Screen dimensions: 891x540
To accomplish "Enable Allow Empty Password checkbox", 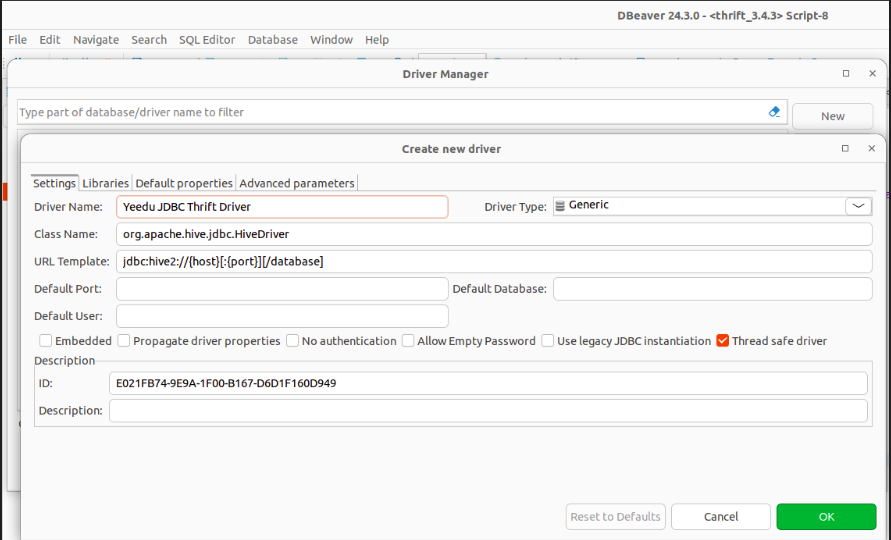I will pos(407,340).
